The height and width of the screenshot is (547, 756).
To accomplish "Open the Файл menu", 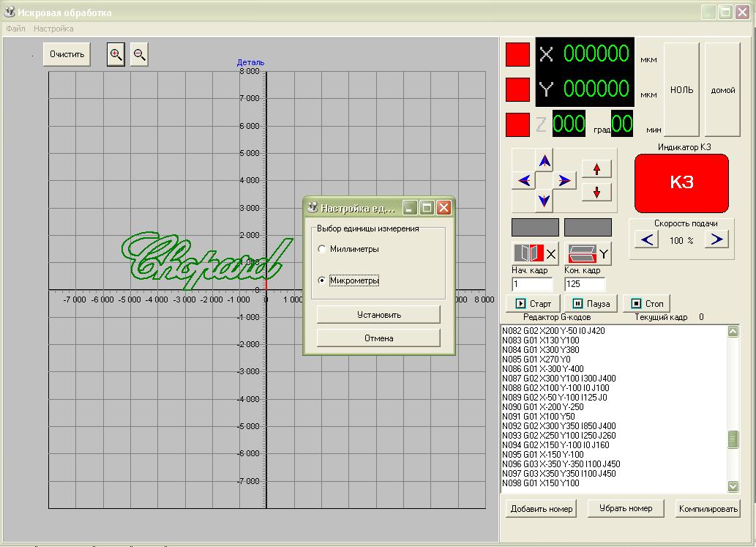I will [x=16, y=29].
